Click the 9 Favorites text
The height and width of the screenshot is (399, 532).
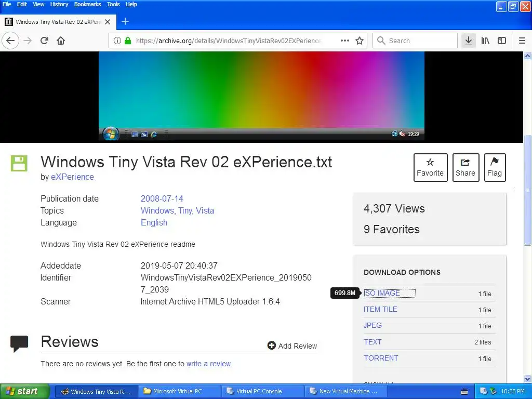pyautogui.click(x=392, y=229)
